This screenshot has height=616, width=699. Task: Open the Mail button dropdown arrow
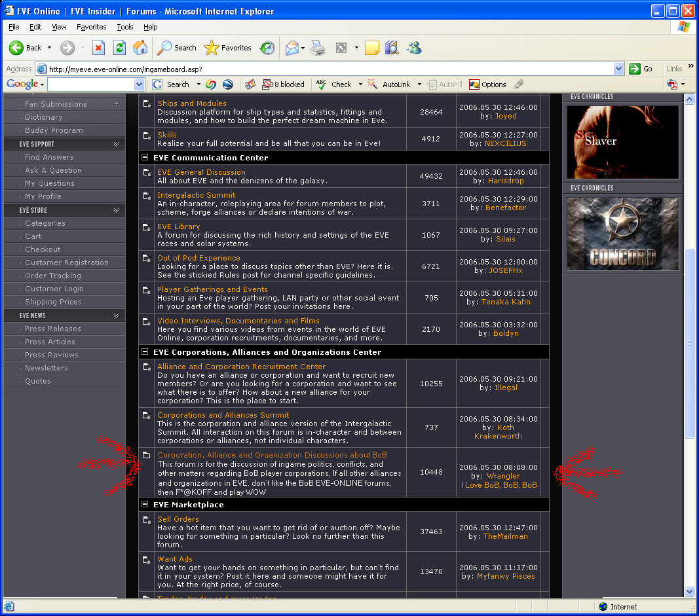tap(303, 48)
